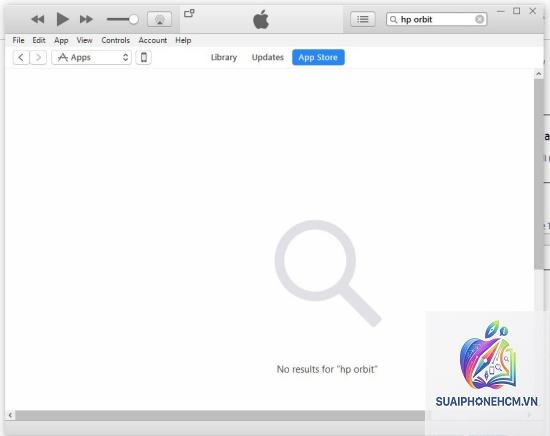550x436 pixels.
Task: Expand the Apps media type dropdown
Action: click(92, 58)
